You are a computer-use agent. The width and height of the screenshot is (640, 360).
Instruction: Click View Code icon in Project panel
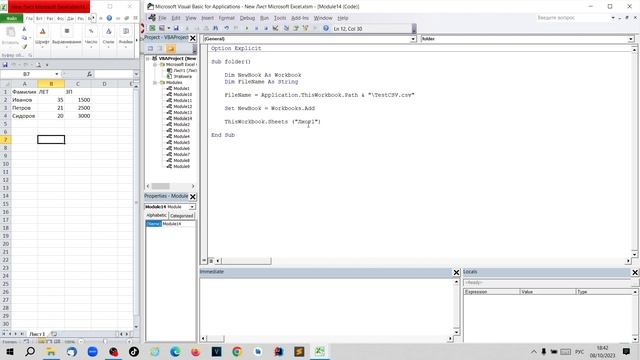pos(150,49)
